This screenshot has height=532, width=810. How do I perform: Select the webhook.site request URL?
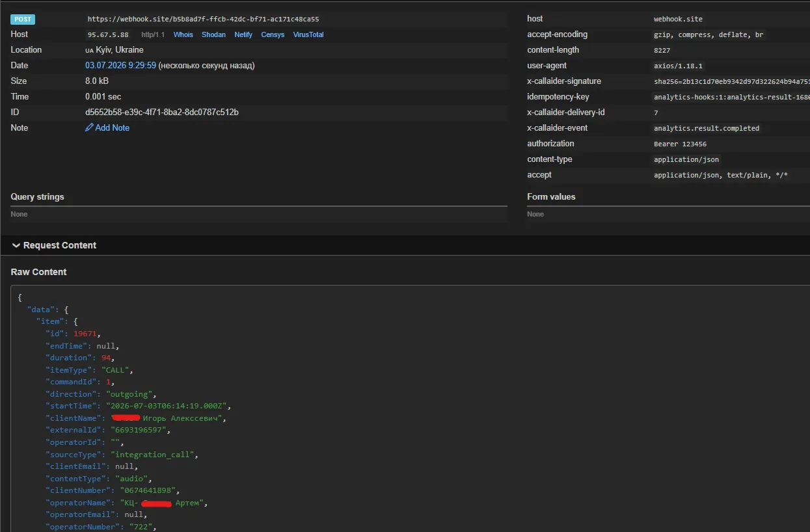pos(203,20)
